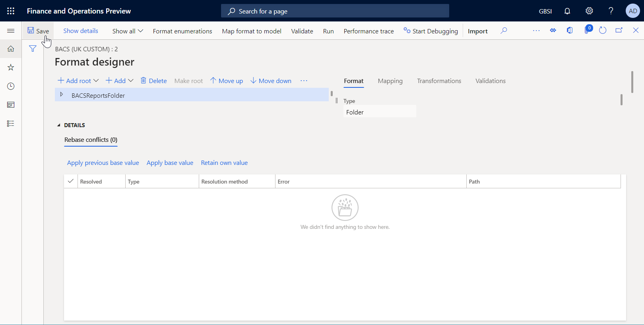
Task: Open the Power Apps diamond icon
Action: point(553,31)
